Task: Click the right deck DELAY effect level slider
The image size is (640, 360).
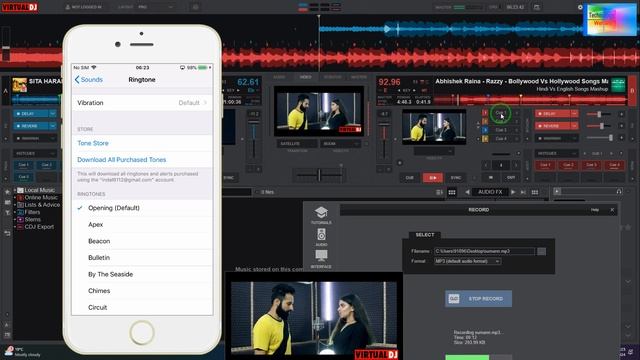Action: [x=599, y=114]
